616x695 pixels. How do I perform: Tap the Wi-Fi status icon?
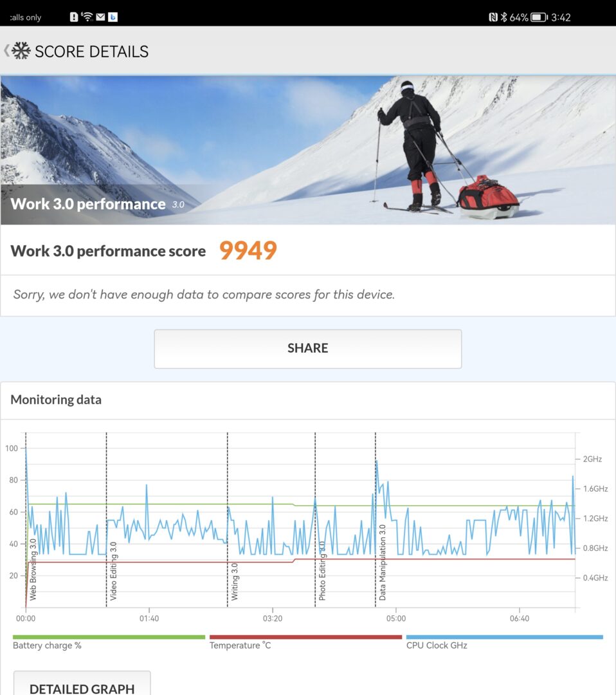[x=87, y=17]
